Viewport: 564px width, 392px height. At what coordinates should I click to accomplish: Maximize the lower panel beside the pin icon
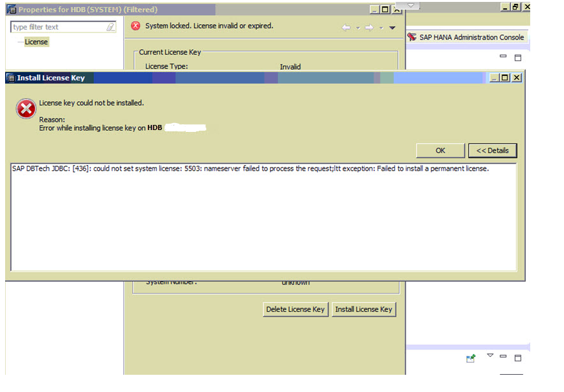[518, 358]
